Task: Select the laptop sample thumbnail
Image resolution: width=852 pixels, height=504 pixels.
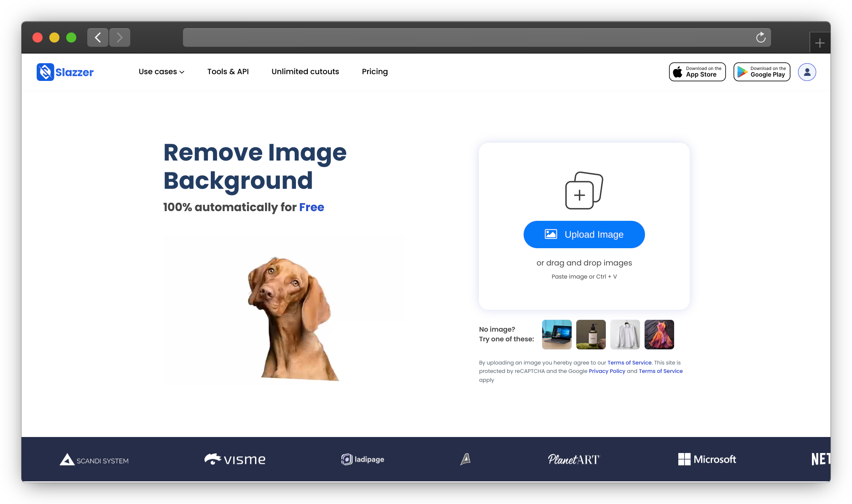Action: 556,334
